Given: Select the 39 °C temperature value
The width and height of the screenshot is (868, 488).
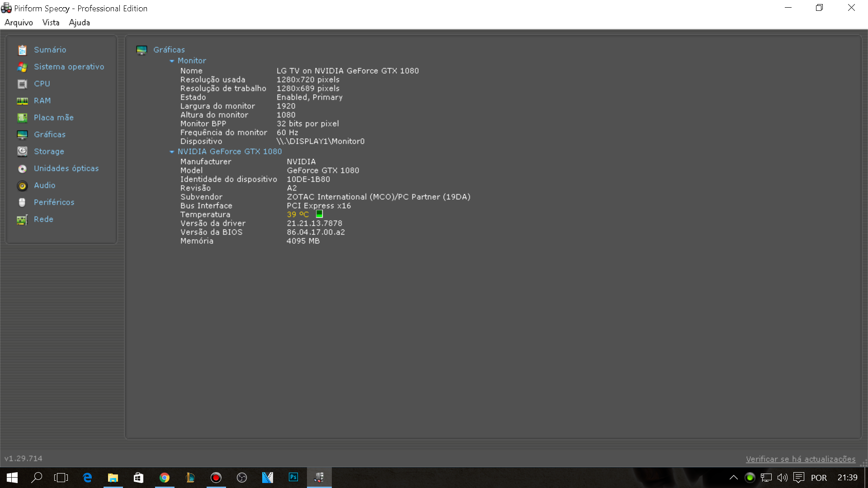Looking at the screenshot, I should pos(298,215).
